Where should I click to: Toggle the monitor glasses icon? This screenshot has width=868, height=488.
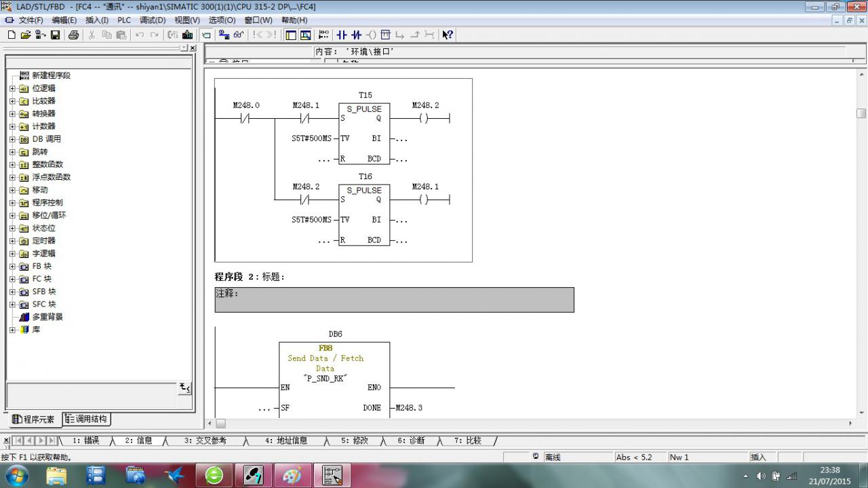(x=238, y=35)
